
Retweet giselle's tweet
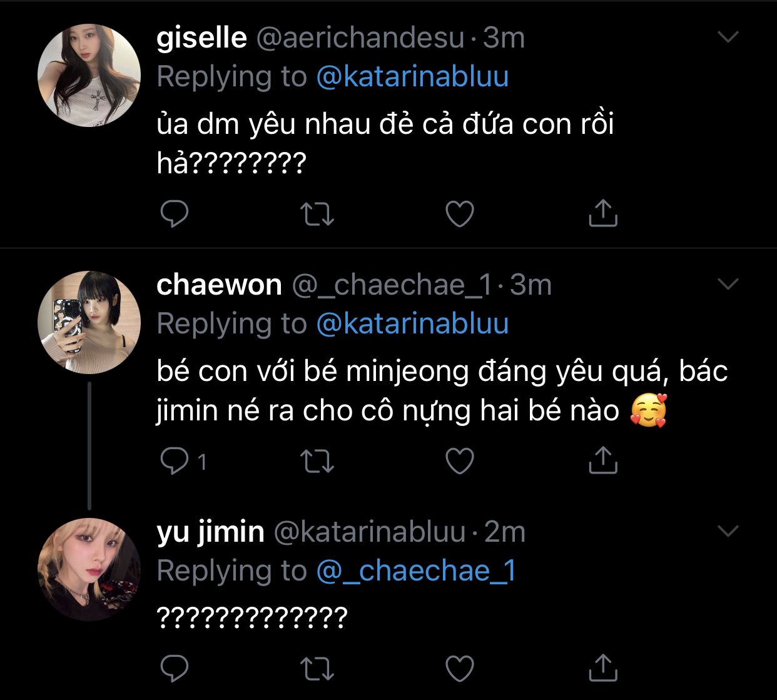317,214
